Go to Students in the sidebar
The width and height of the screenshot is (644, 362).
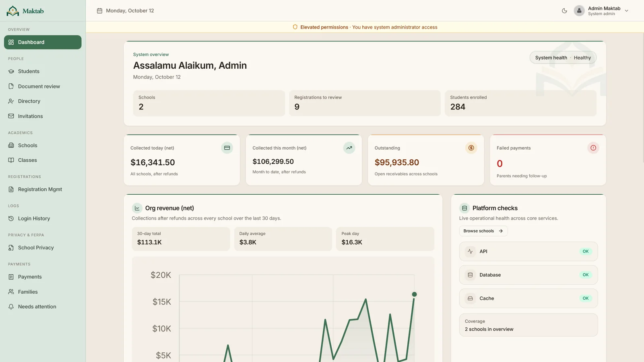pos(43,71)
